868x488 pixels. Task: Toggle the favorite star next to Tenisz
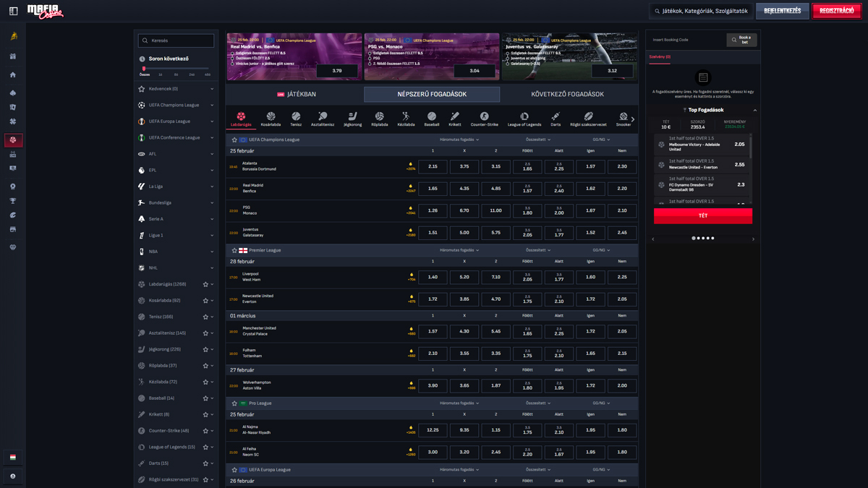click(x=206, y=316)
